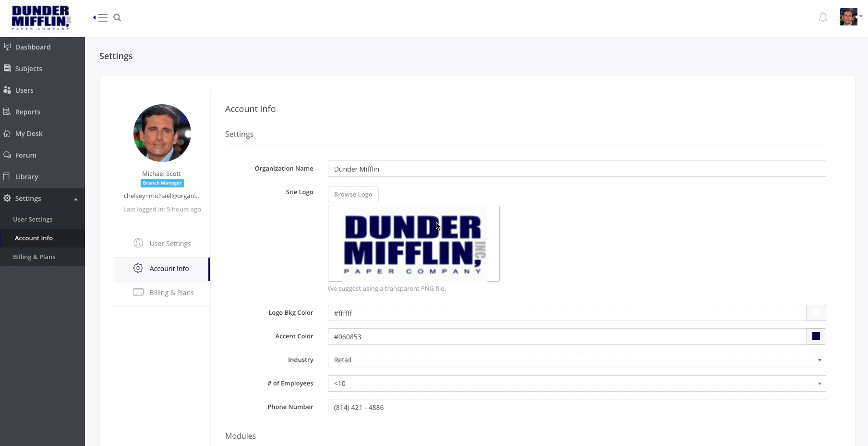Image resolution: width=868 pixels, height=446 pixels.
Task: Open notifications bell
Action: pyautogui.click(x=823, y=17)
